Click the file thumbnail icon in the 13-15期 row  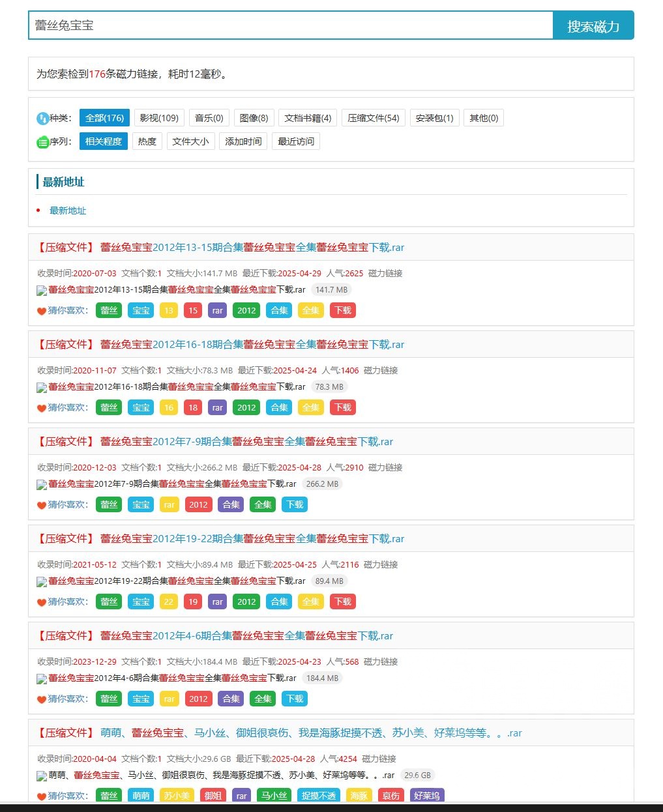pyautogui.click(x=42, y=291)
